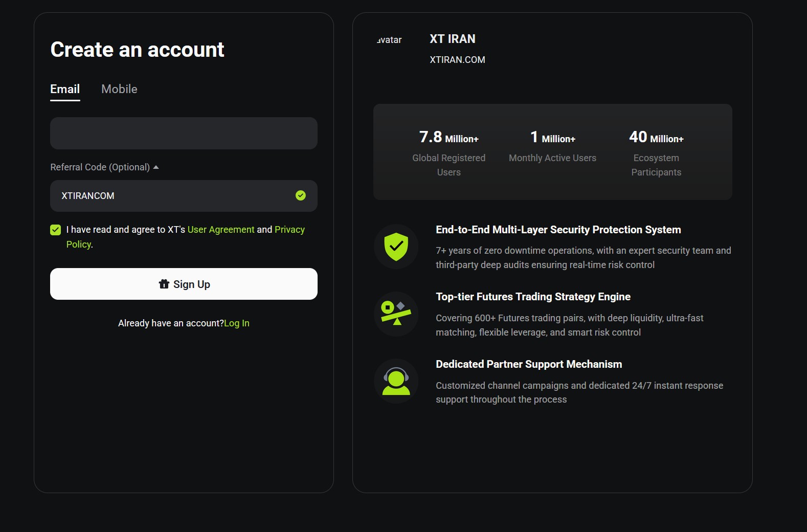The height and width of the screenshot is (532, 807).
Task: Click Dedicated Partner Support Mechanism heading
Action: pyautogui.click(x=529, y=364)
